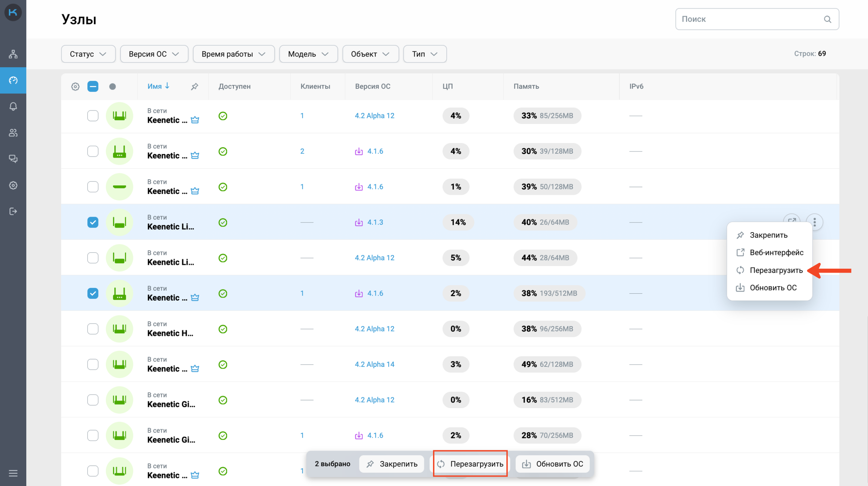Viewport: 868px width, 486px height.
Task: Expand the Модель filter dropdown
Action: coord(308,54)
